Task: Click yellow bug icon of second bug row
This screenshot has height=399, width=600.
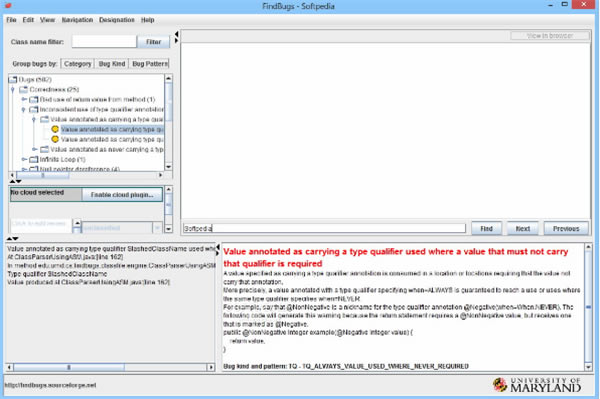Action: pyautogui.click(x=55, y=139)
